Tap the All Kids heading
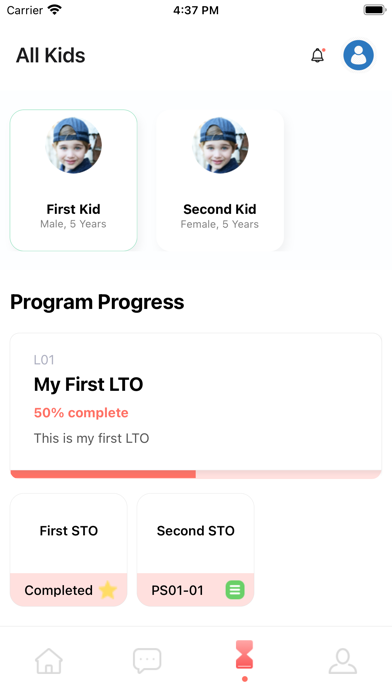Viewport: 392px width, 696px height. click(51, 55)
